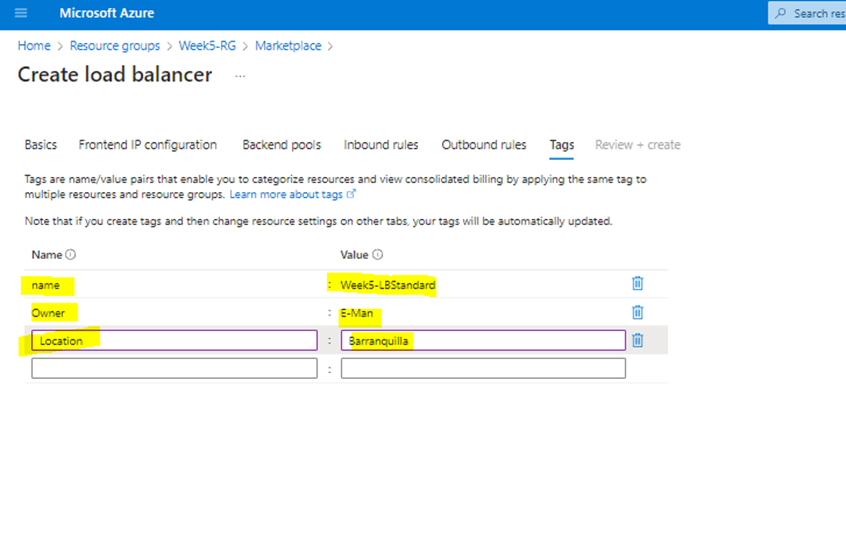
Task: Delete the Location tag row
Action: pos(637,341)
